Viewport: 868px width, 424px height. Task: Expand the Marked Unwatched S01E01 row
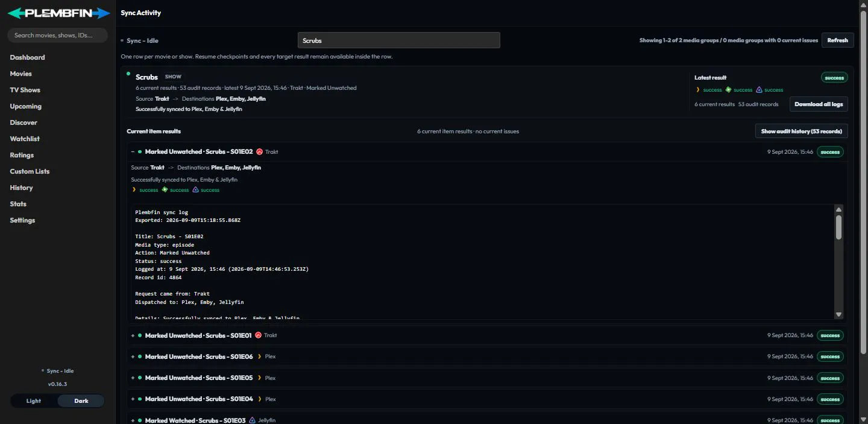(132, 335)
